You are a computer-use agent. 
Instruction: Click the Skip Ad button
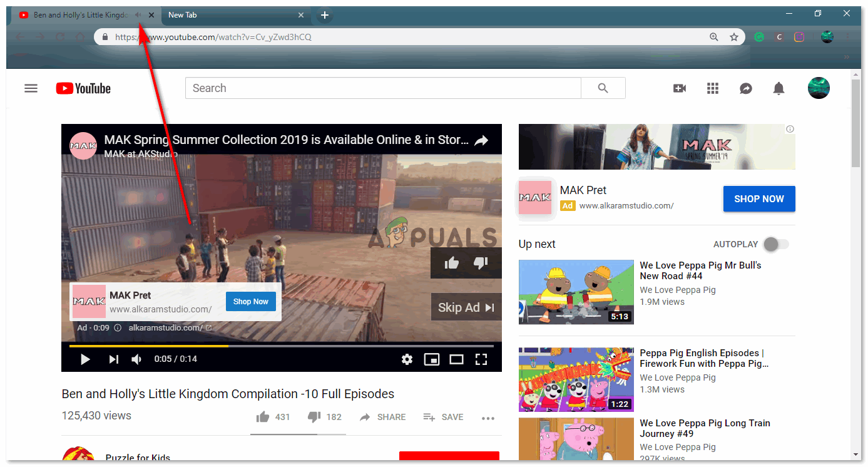point(466,307)
